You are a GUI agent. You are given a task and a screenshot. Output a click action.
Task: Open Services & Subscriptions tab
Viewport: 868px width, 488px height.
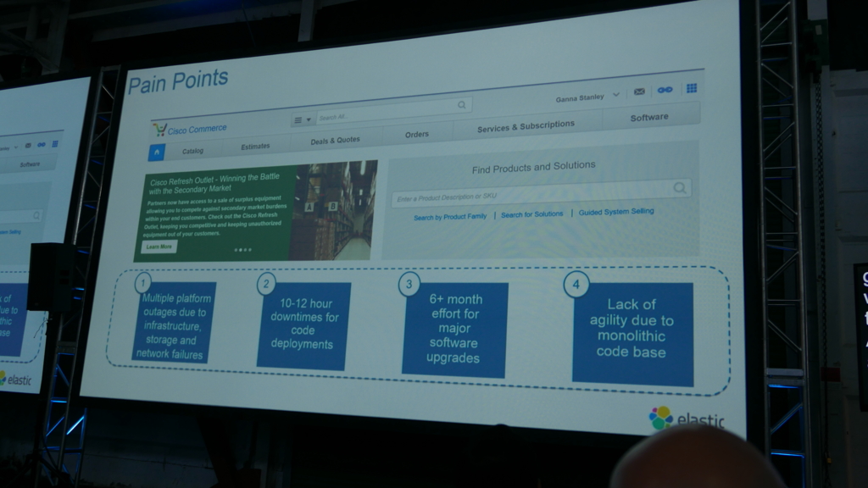526,126
